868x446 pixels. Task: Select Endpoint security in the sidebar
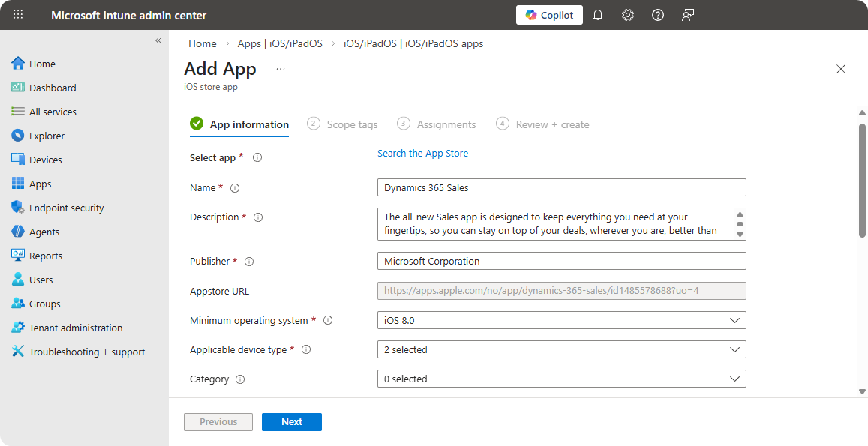pos(66,208)
